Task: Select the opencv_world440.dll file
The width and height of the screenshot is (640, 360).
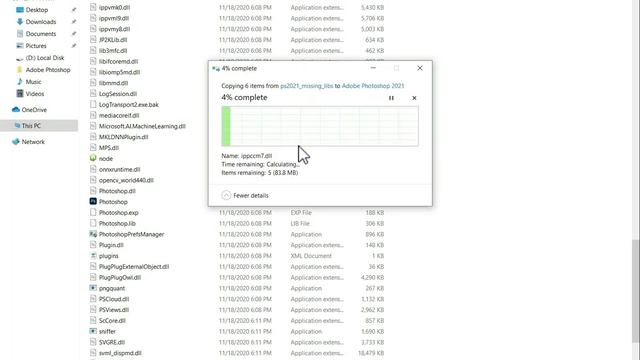Action: pos(126,180)
